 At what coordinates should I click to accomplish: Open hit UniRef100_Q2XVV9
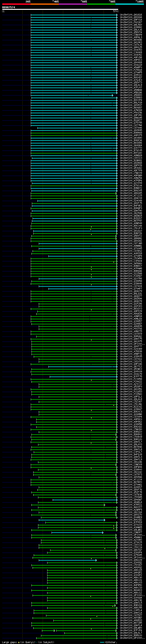point(131,183)
